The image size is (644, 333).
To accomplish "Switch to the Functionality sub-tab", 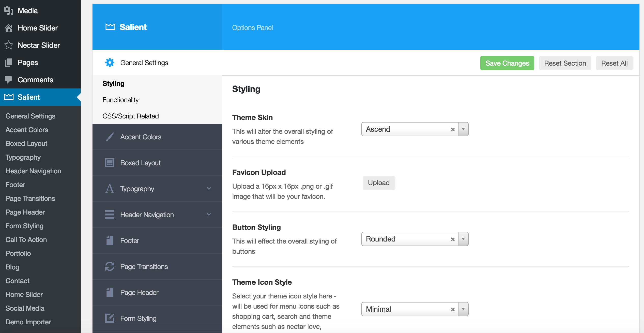I will coord(121,100).
